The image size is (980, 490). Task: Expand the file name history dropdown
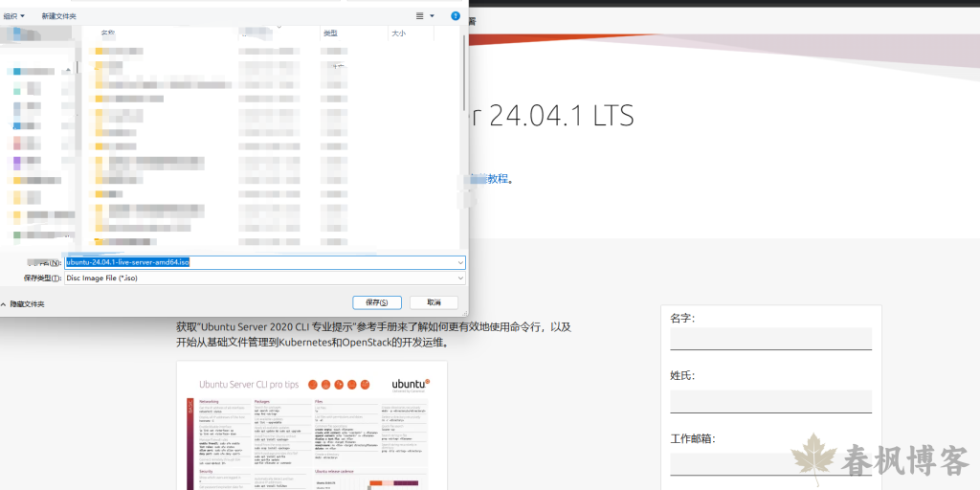(x=460, y=262)
